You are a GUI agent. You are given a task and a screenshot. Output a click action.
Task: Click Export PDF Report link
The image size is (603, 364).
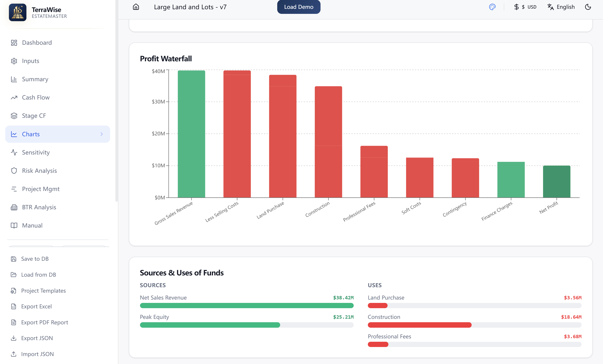tap(45, 322)
